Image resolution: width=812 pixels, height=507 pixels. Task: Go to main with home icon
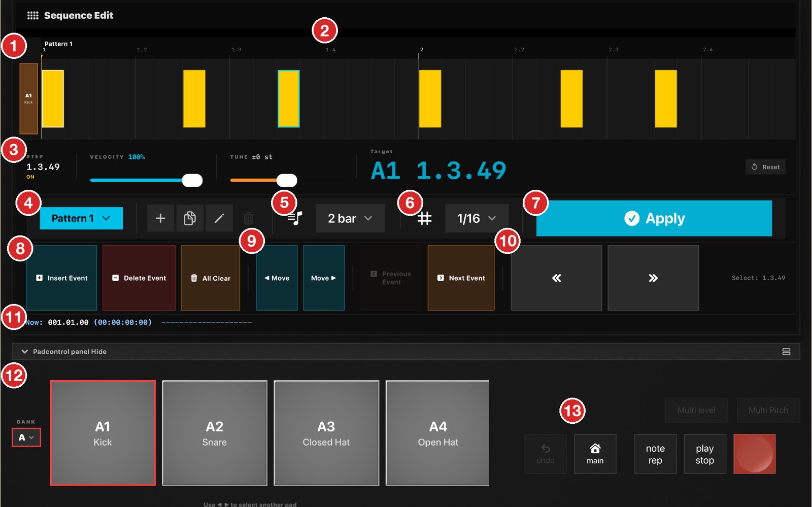coord(595,454)
